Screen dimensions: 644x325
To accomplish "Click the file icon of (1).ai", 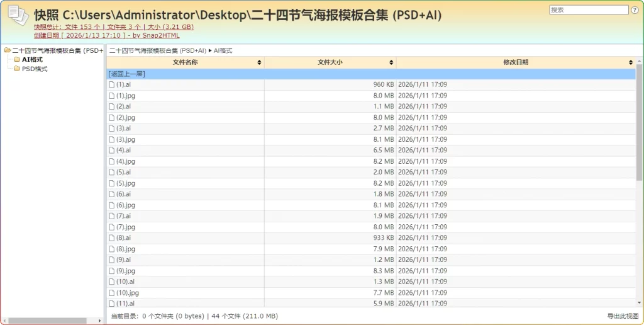I will (x=112, y=84).
